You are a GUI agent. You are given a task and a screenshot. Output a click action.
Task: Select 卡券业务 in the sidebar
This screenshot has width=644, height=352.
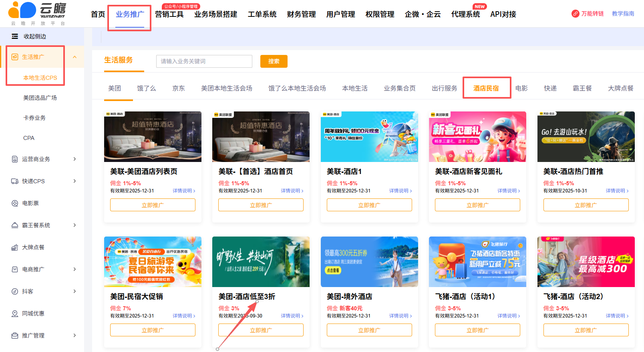(34, 118)
